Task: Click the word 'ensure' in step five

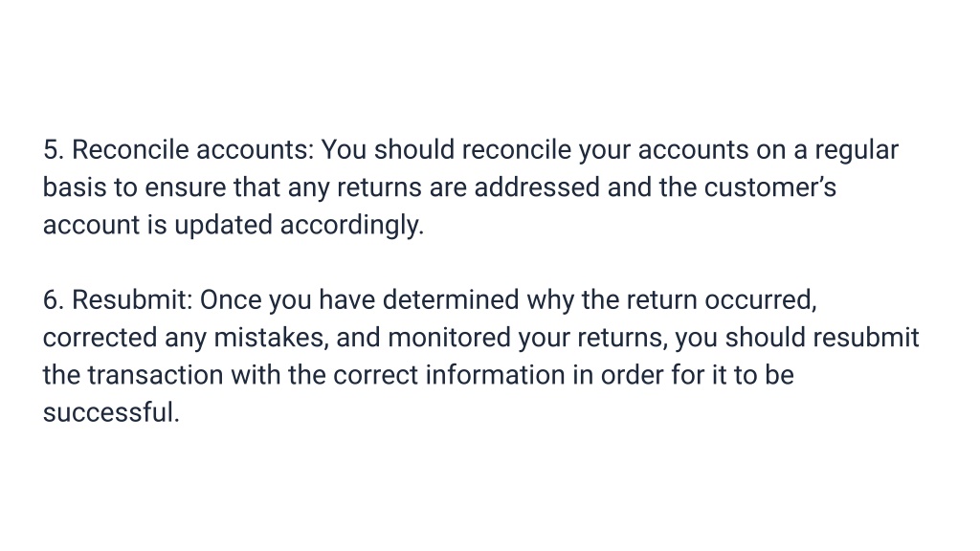Action: (185, 187)
